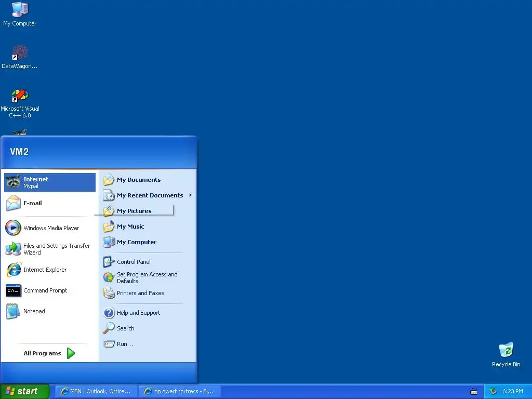Choose Search label in Start menu
The width and height of the screenshot is (532, 399).
[x=126, y=328]
